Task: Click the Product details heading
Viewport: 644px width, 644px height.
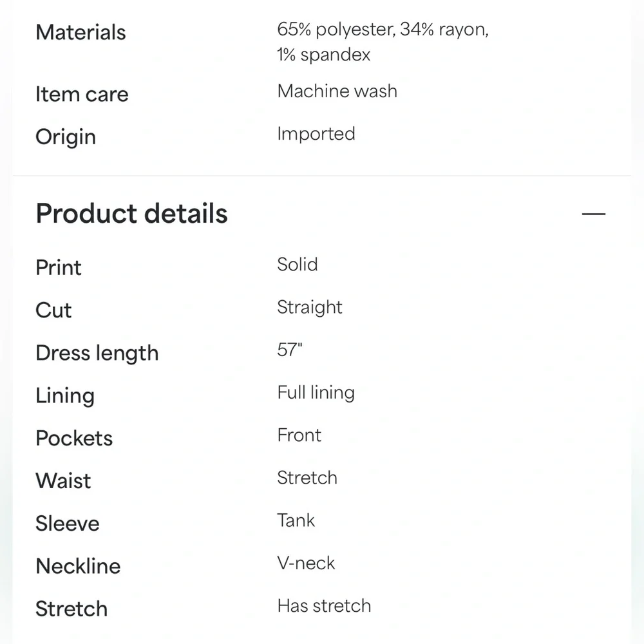Action: (x=131, y=214)
